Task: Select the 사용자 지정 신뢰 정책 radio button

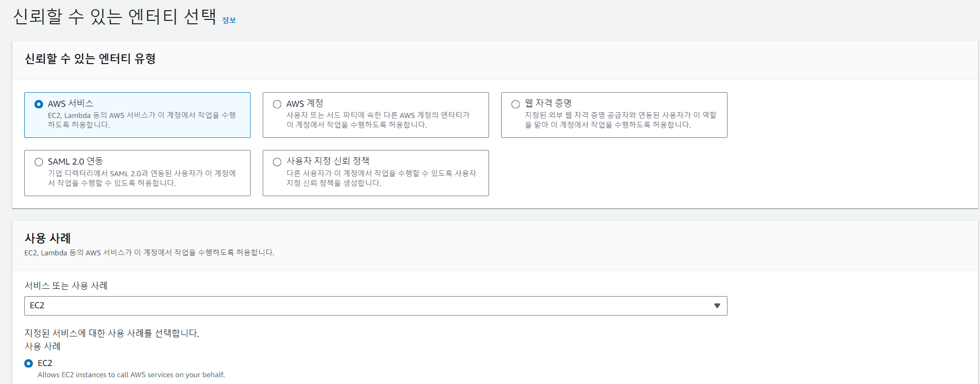Action: (277, 162)
